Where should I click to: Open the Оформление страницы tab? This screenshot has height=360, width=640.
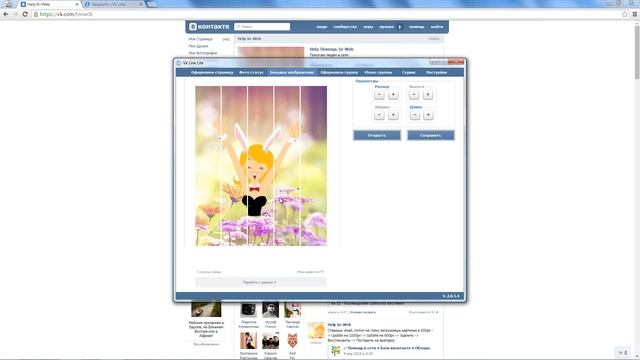click(212, 73)
